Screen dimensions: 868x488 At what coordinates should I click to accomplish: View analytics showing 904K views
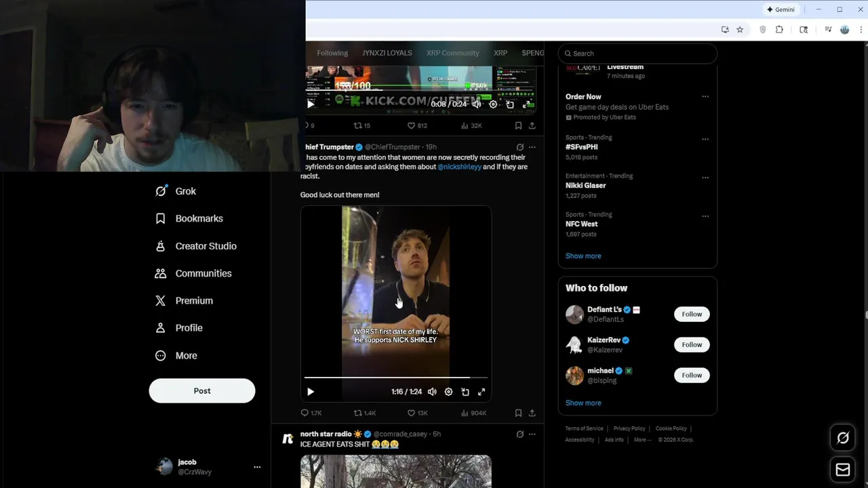coord(473,413)
